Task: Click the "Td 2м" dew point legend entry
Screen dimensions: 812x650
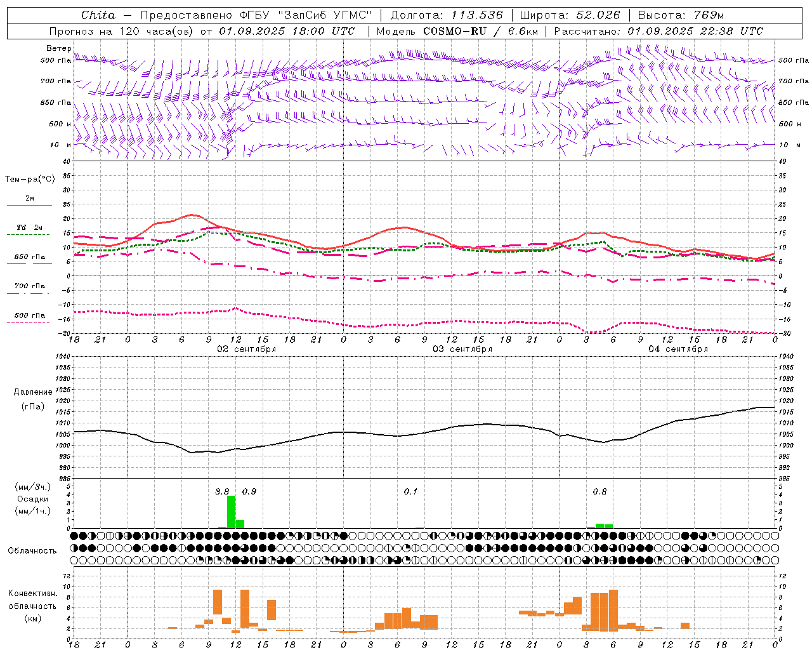Action: point(30,227)
